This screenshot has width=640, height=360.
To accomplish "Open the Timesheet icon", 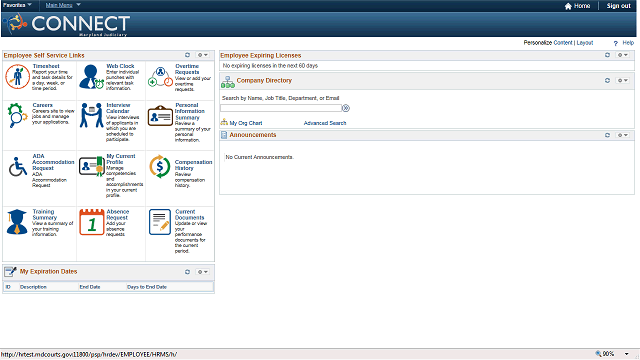I will pyautogui.click(x=17, y=76).
